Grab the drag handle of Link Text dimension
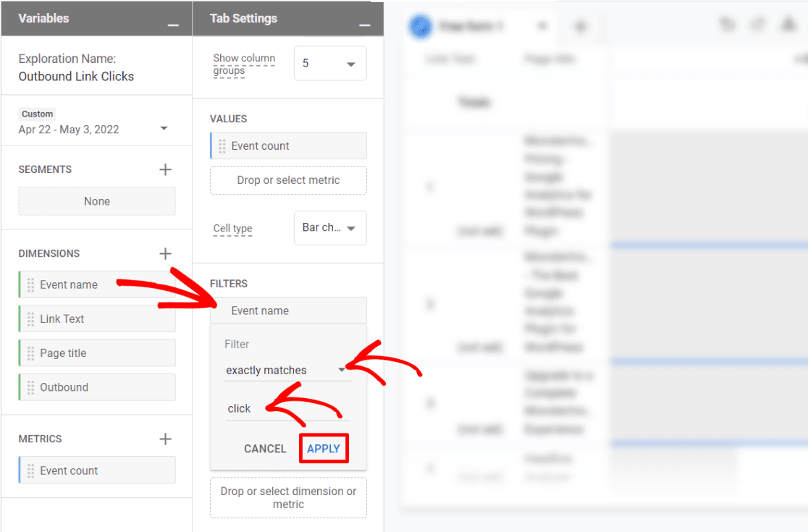This screenshot has height=532, width=808. click(x=30, y=319)
